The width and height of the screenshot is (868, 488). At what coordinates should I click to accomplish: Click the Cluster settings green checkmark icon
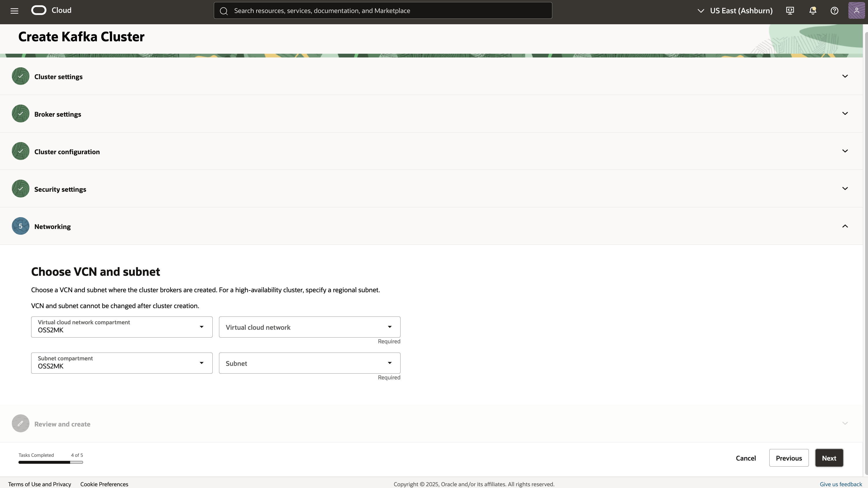[20, 76]
